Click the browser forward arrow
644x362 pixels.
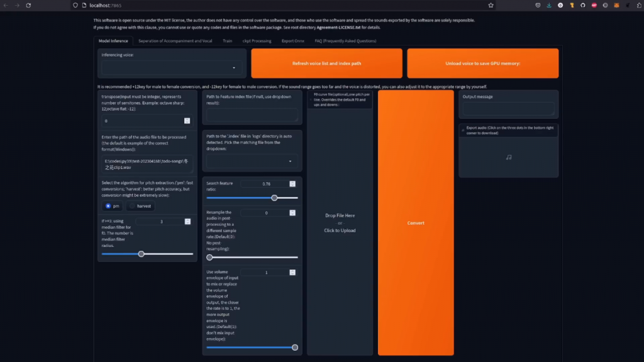[17, 5]
